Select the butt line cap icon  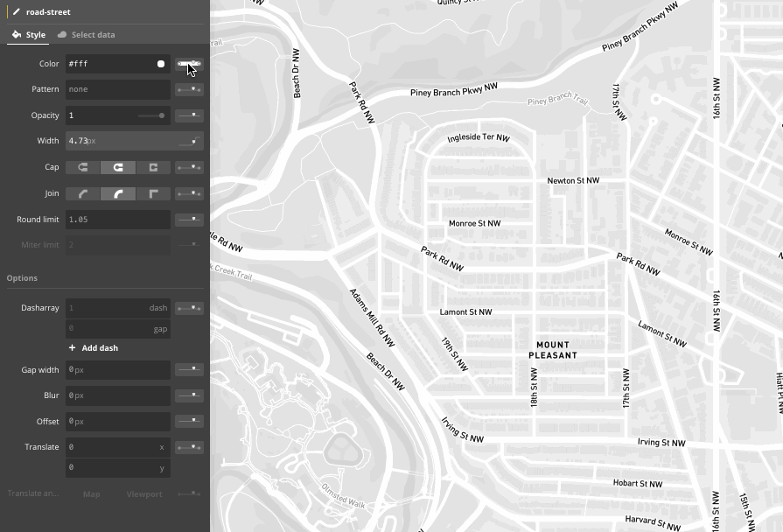click(x=82, y=166)
